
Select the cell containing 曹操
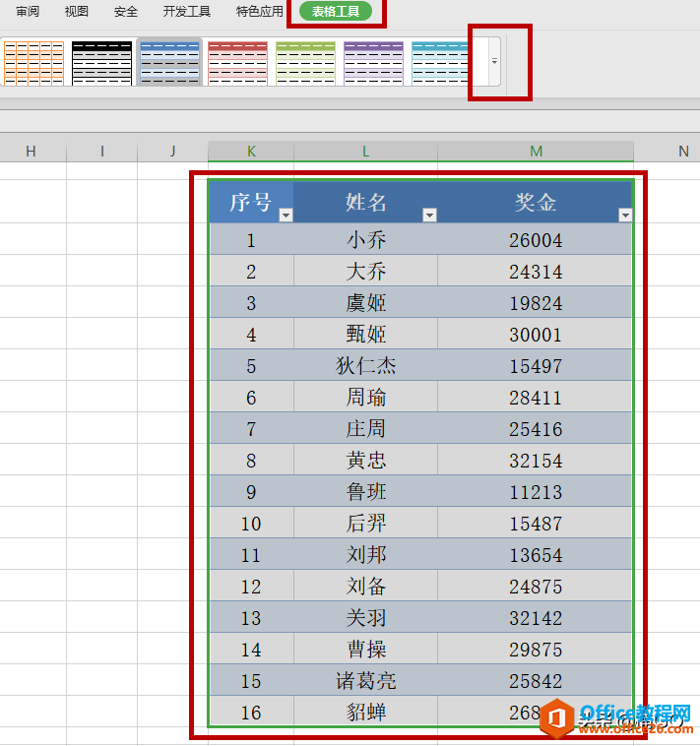click(x=365, y=649)
